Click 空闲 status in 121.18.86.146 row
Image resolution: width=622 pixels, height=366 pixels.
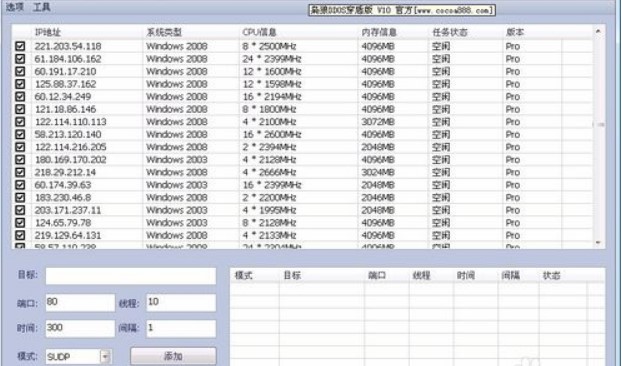(441, 109)
